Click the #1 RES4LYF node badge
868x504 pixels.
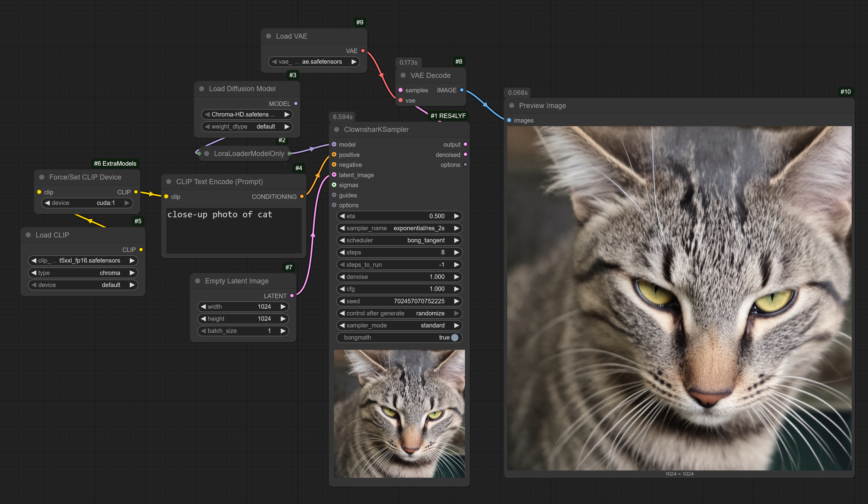448,116
